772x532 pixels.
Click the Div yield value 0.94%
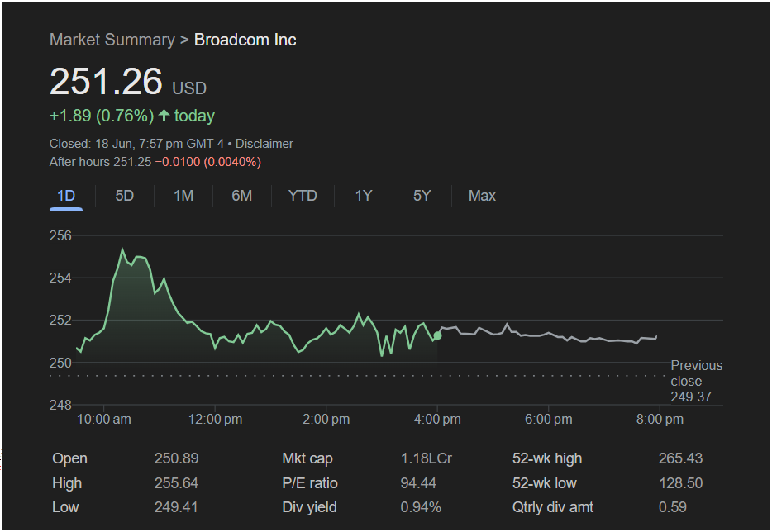pos(421,507)
